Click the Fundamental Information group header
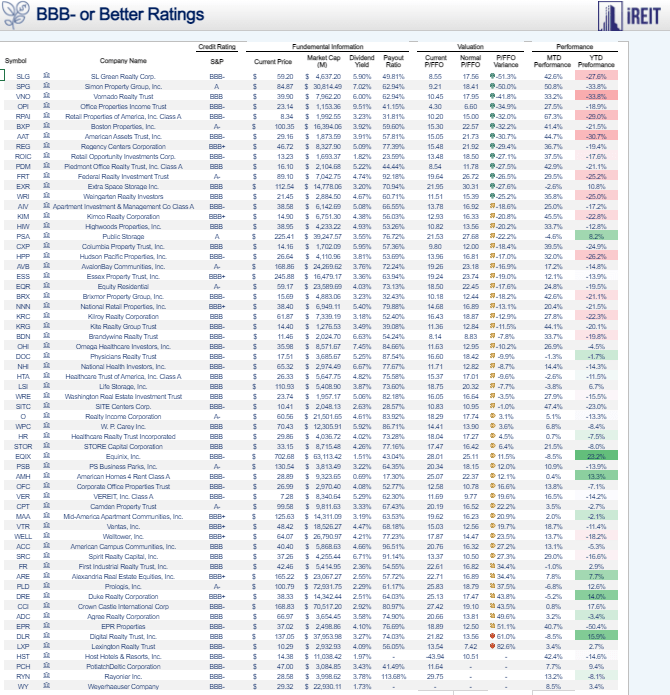Screen dimensions: 670x695 327,47
